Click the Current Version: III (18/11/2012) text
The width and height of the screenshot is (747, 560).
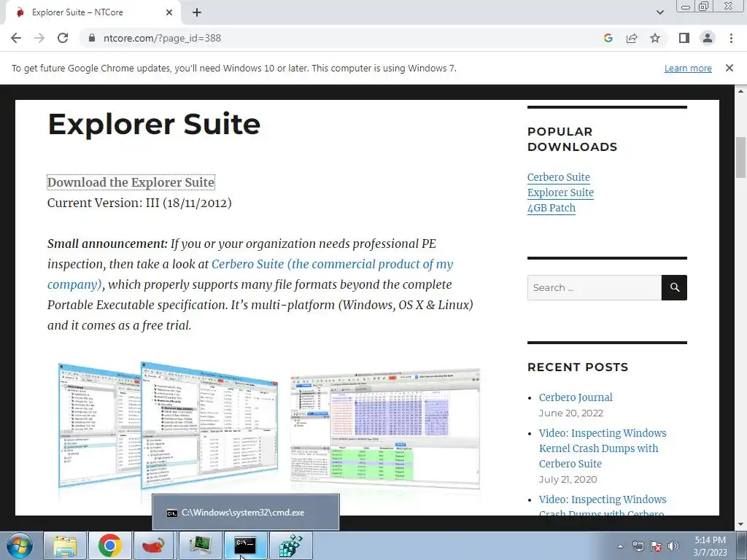139,203
